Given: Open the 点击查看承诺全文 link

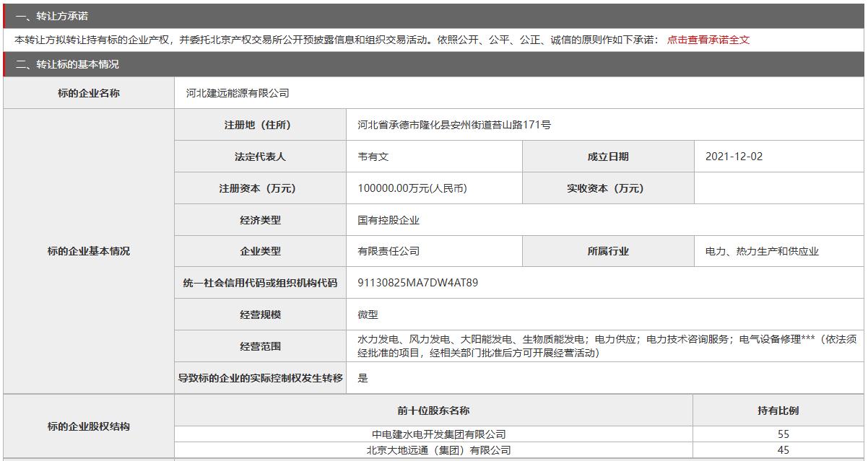Looking at the screenshot, I should pyautogui.click(x=708, y=40).
